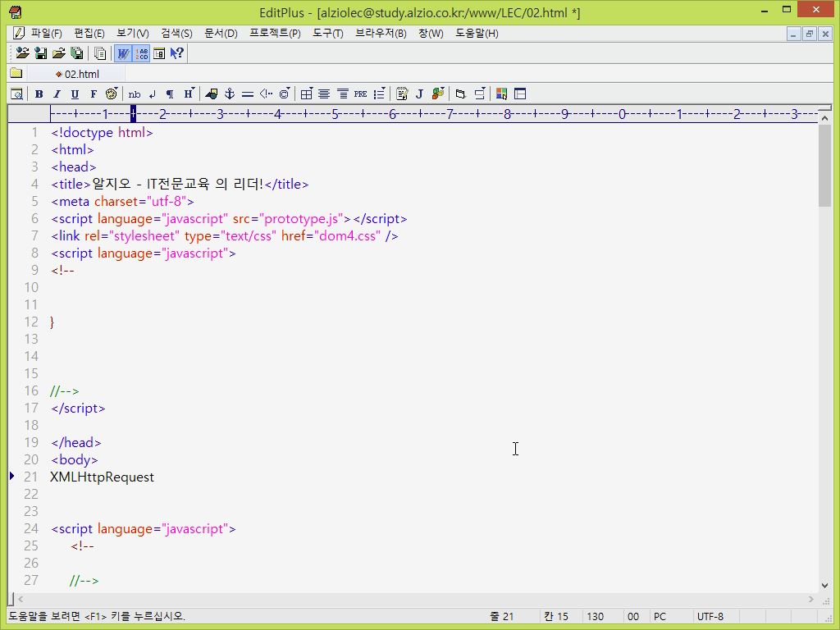Insert non-breaking space with nb icon
Image resolution: width=840 pixels, height=630 pixels.
(135, 94)
